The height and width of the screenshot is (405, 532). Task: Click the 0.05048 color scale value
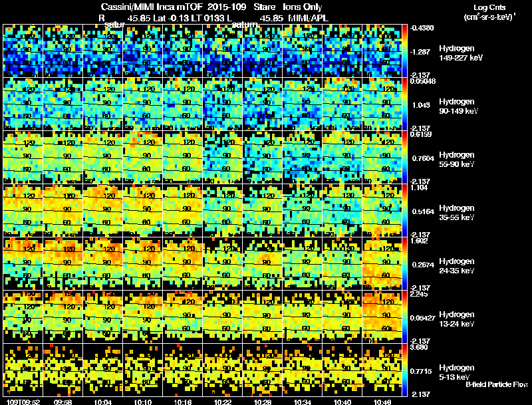point(423,81)
